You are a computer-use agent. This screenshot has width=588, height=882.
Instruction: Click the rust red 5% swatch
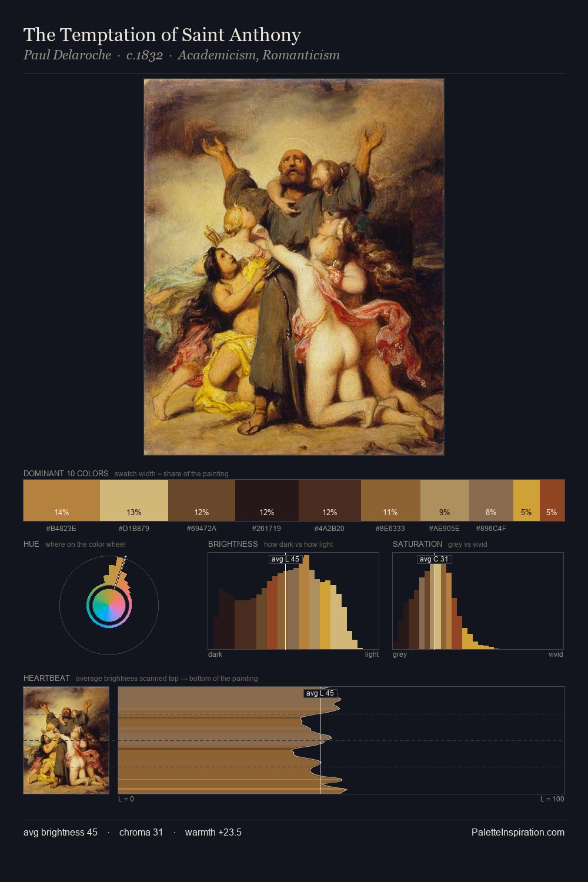pos(552,500)
